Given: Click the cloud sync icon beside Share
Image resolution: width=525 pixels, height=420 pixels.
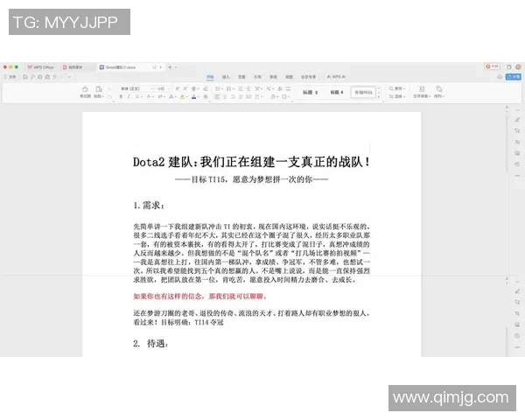Looking at the screenshot, I should click(500, 77).
